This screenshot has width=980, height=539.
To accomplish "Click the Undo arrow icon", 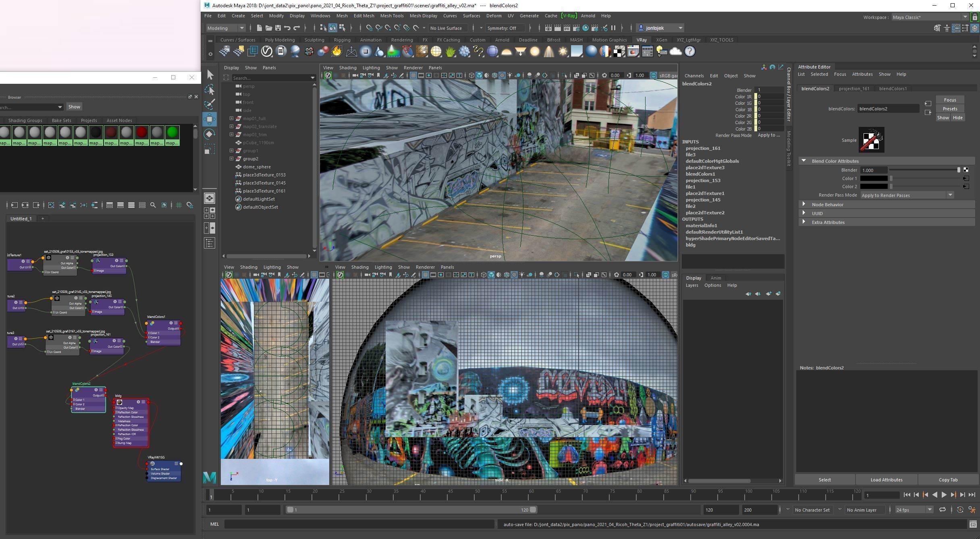I will (287, 28).
